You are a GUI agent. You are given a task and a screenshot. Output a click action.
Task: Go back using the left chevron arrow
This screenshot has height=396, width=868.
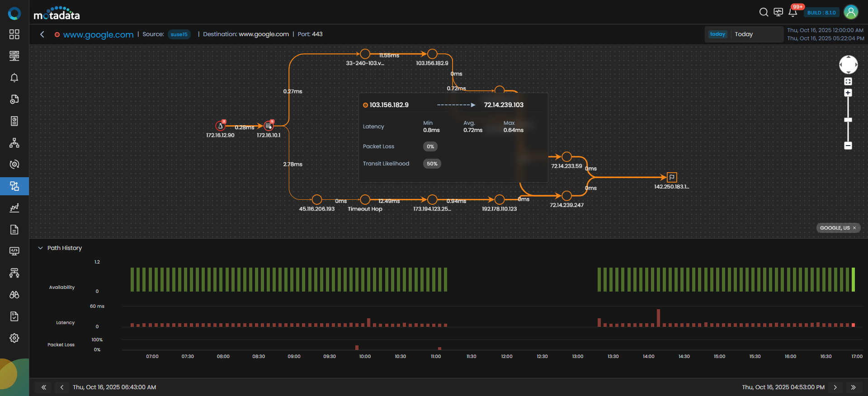click(x=42, y=34)
